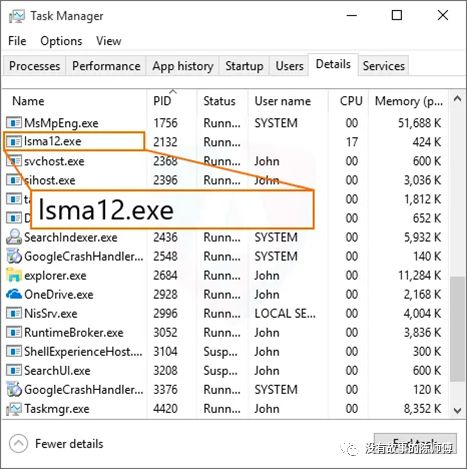Viewport: 467px width, 469px height.
Task: Switch to the App history tab
Action: point(183,66)
